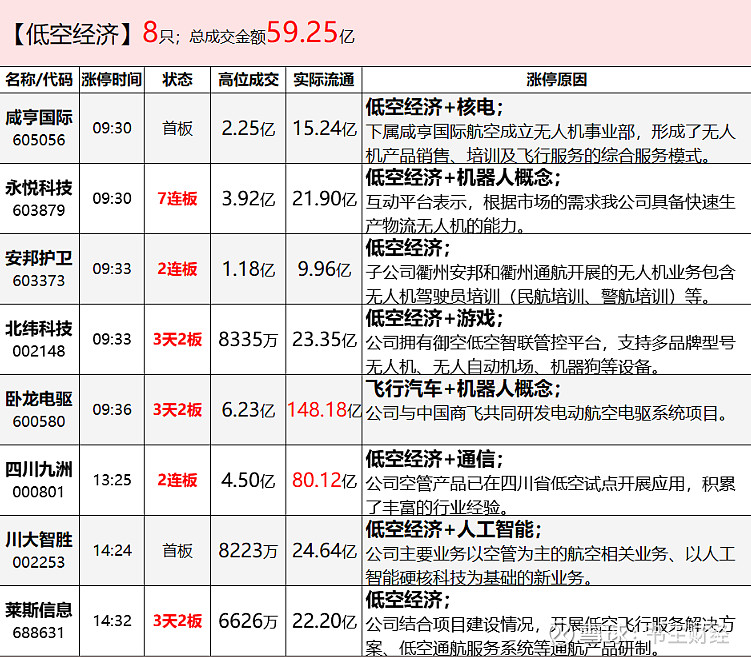Screen dimensions: 751x657
Task: Click the red 148.18亿 float value
Action: pyautogui.click(x=324, y=410)
